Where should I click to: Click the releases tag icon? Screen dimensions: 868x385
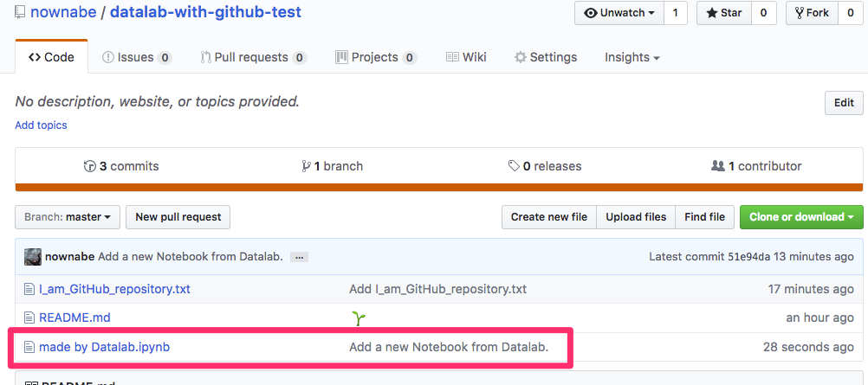pyautogui.click(x=514, y=166)
